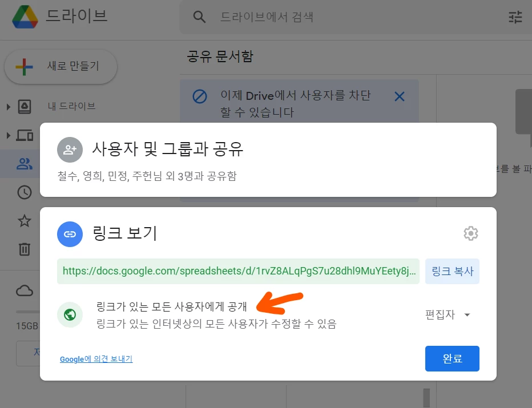Open Drive search options filter icon
The width and height of the screenshot is (532, 408).
(x=514, y=17)
